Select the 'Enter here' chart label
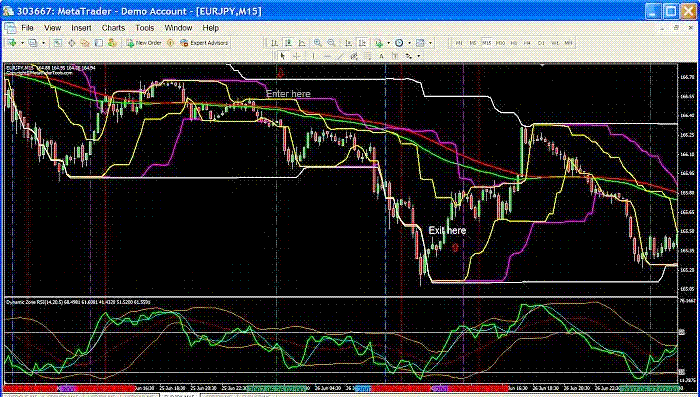Viewport: 700px width, 397px height. (288, 94)
